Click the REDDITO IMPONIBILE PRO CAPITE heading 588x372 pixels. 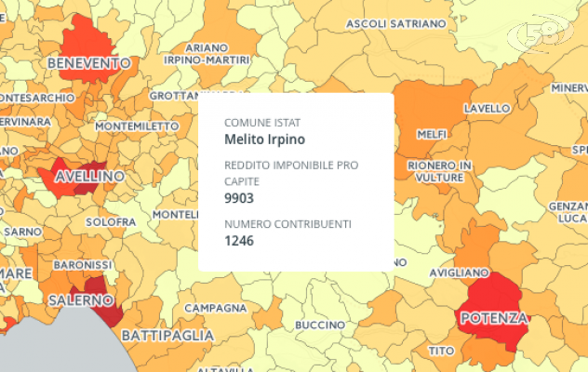(291, 173)
